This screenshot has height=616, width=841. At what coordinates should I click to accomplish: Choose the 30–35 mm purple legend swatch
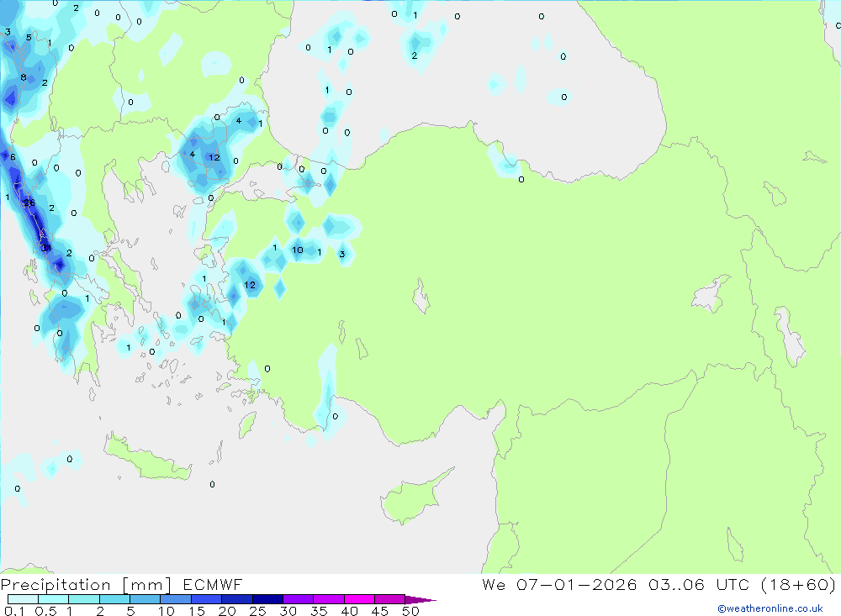point(298,599)
